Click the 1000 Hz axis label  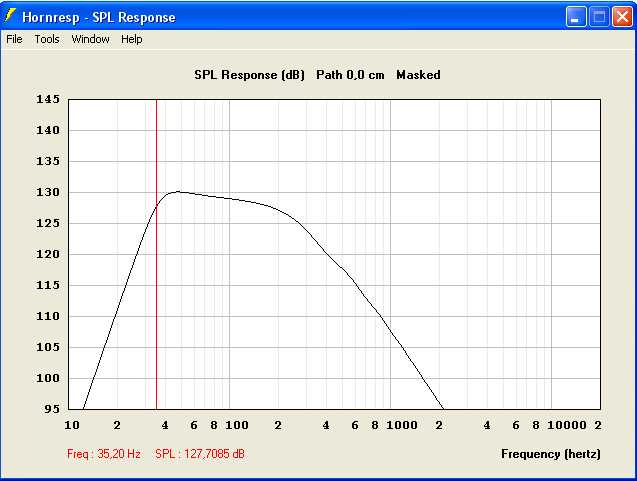401,425
